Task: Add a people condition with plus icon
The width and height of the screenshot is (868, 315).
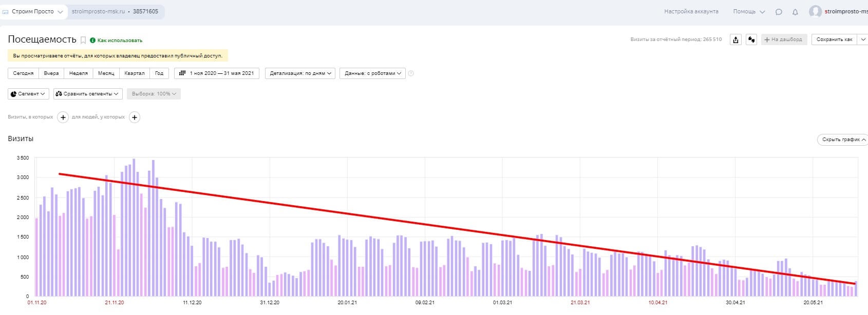Action: [135, 117]
